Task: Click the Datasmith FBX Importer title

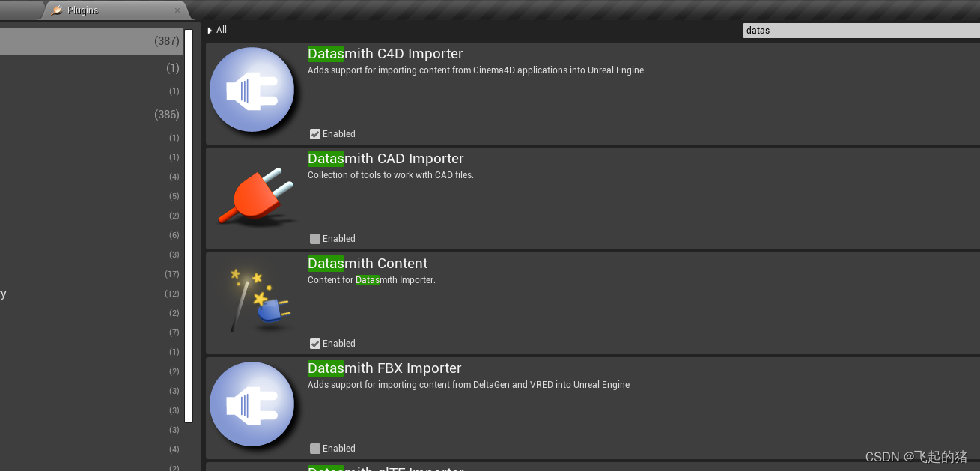Action: pyautogui.click(x=384, y=368)
